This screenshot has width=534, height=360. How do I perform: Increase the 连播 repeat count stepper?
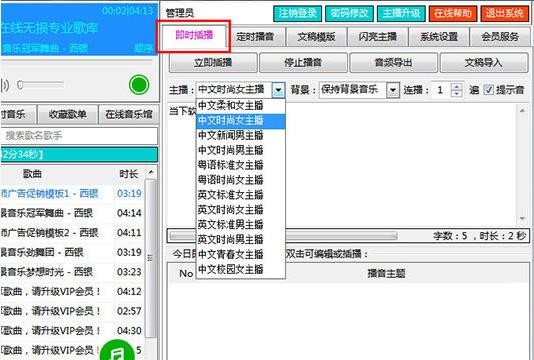point(456,87)
